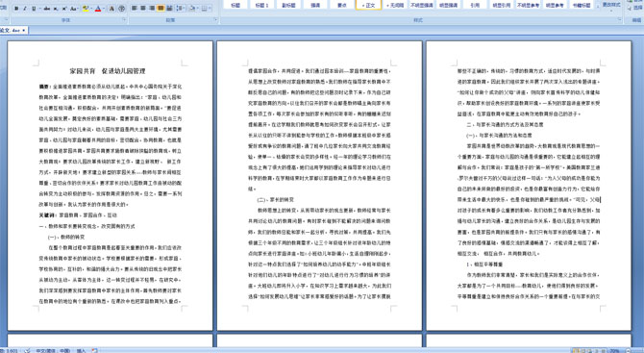This screenshot has width=644, height=353.
Task: Apply the 无间隔 style
Action: tap(395, 5)
